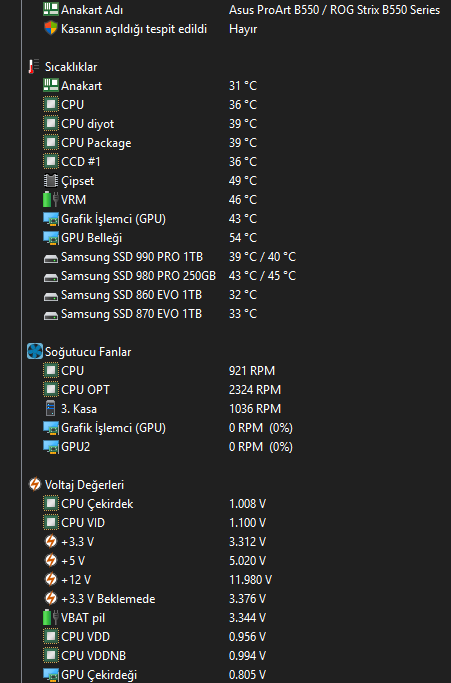This screenshot has width=451, height=683.
Task: Click the GPU Belleği monitor icon
Action: coord(51,238)
